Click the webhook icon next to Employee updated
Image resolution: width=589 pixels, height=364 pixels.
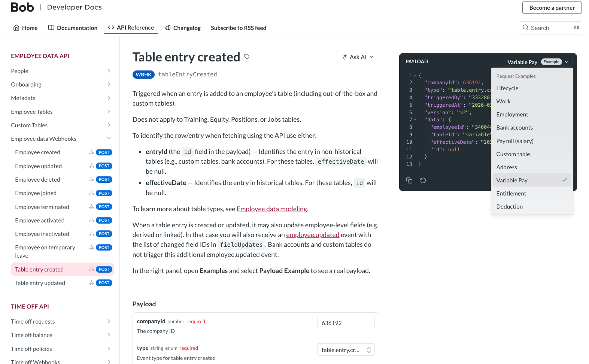click(91, 166)
